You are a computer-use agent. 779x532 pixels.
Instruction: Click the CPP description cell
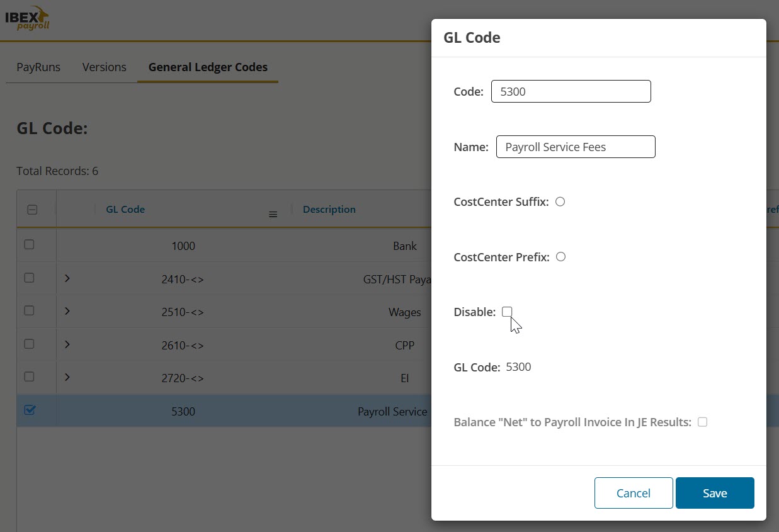pos(405,346)
